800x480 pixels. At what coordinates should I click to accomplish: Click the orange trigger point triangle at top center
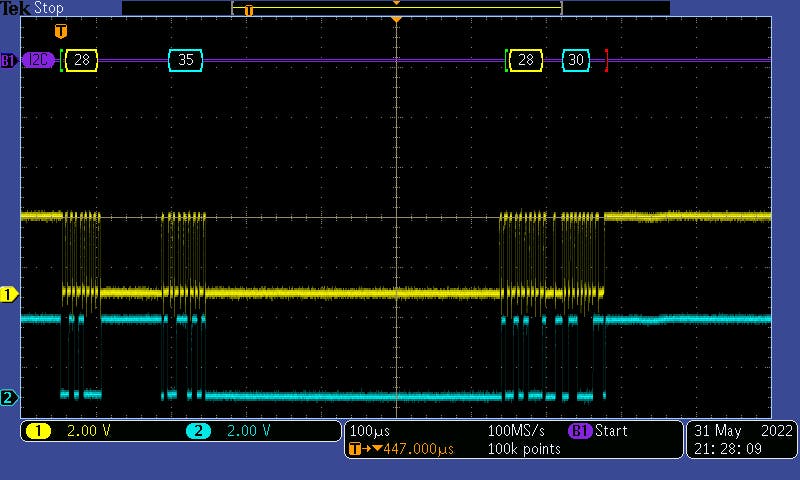tap(397, 20)
